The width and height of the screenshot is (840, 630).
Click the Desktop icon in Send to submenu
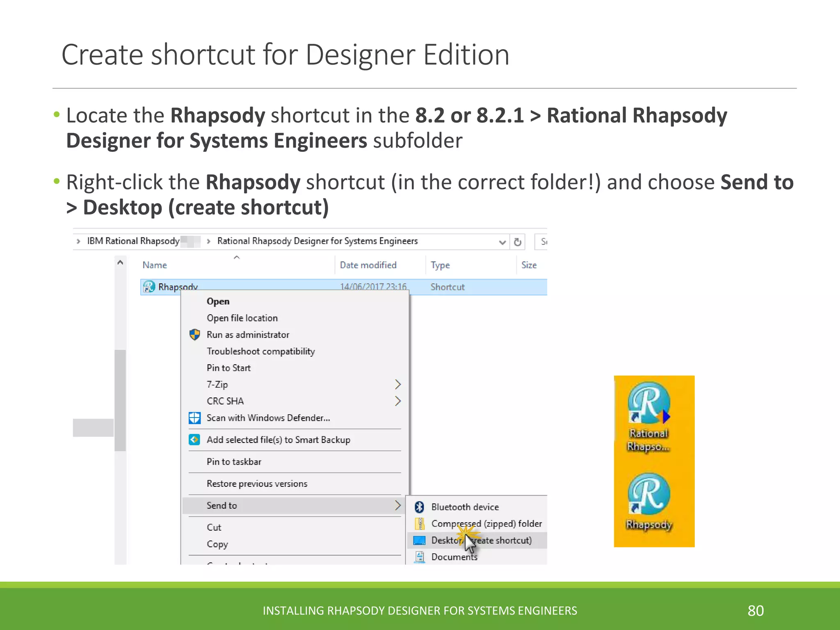point(419,541)
